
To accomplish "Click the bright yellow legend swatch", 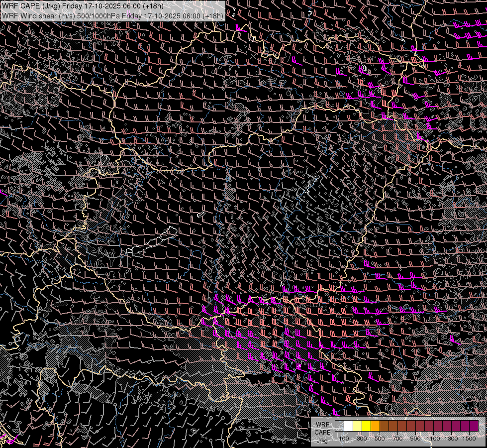I will pyautogui.click(x=367, y=426).
